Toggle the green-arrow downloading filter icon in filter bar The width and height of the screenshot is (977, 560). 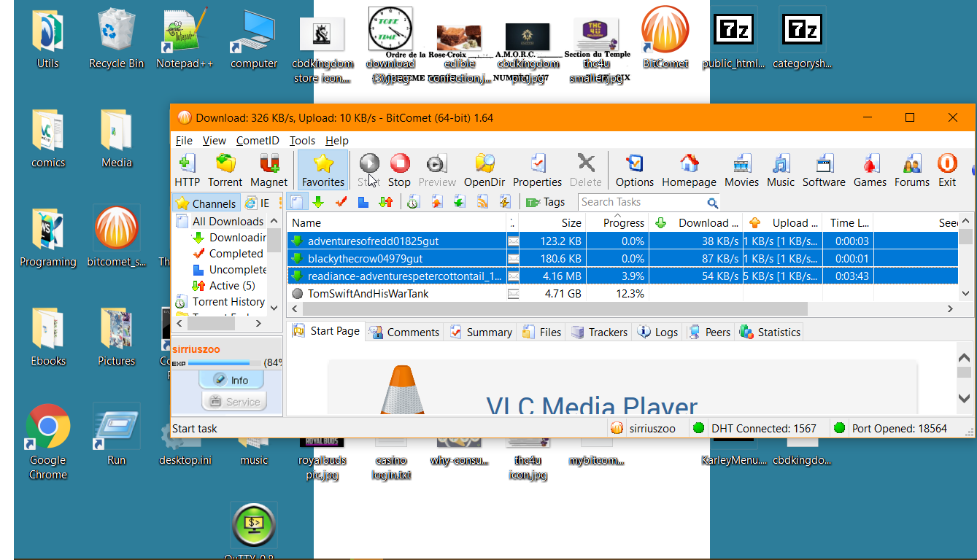318,202
